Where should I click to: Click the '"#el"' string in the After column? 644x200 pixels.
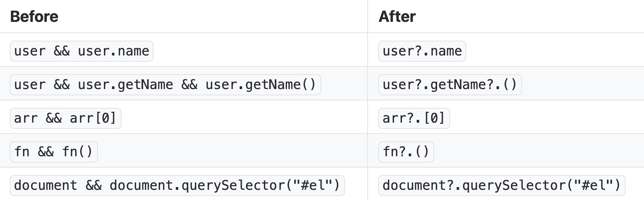[589, 186]
